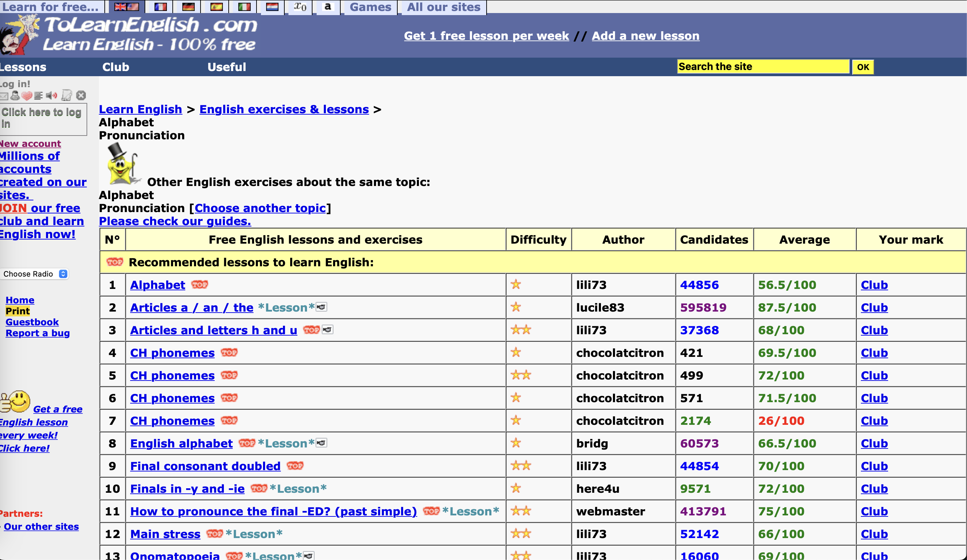Open the English alphabet lesson

coord(182,443)
